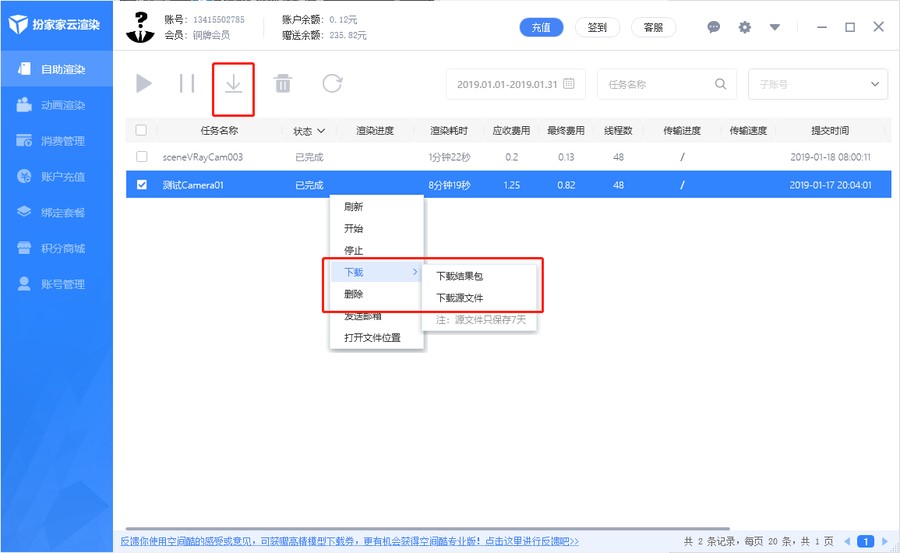Open the settings gear icon
This screenshot has width=900, height=553.
(744, 27)
